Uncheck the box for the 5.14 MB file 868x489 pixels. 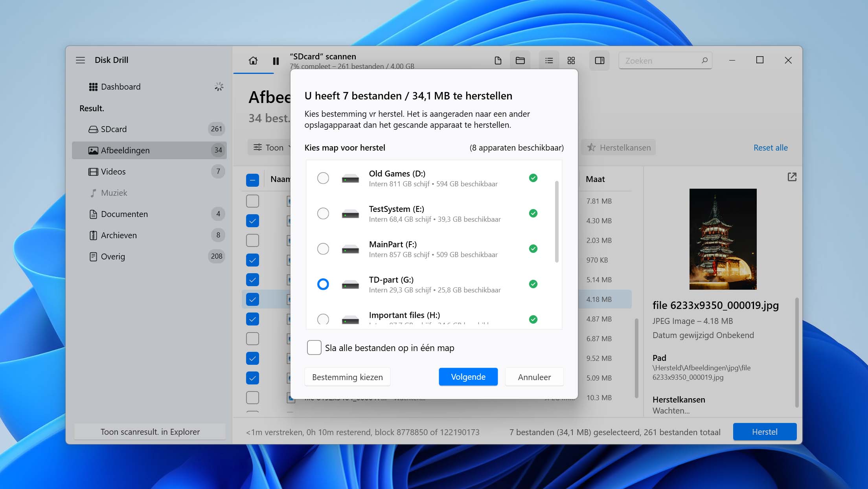pos(252,279)
